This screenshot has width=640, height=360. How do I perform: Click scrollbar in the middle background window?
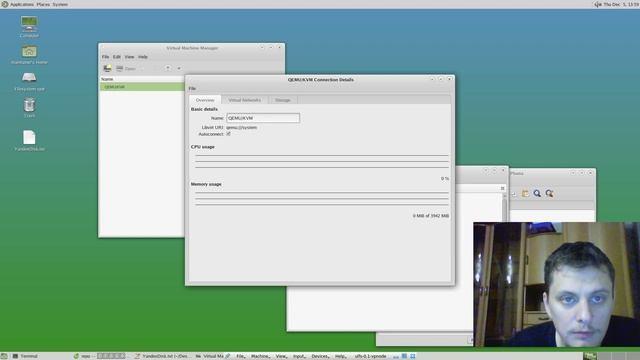tap(505, 208)
